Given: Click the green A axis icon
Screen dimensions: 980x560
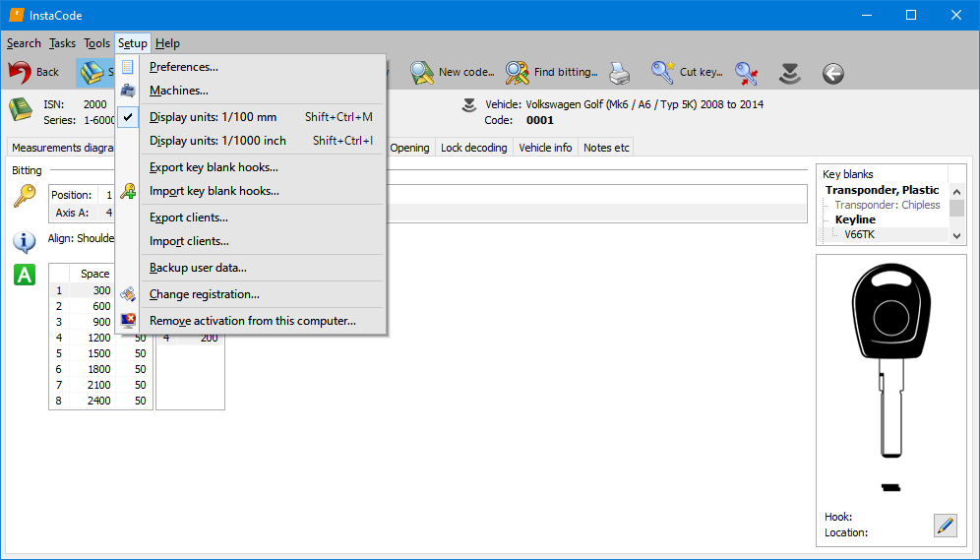Looking at the screenshot, I should pos(25,275).
